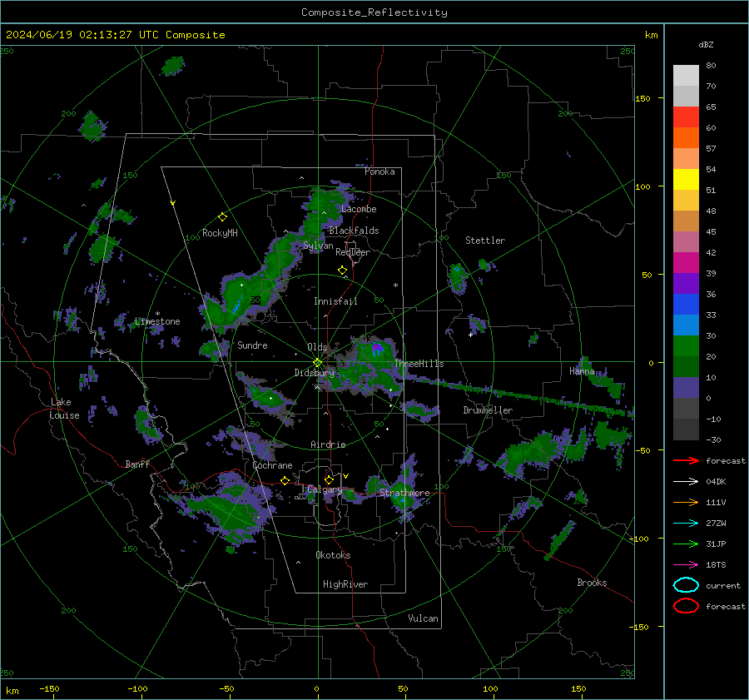
Task: Click the yellow radar-center diamond near Olds
Action: (x=317, y=363)
